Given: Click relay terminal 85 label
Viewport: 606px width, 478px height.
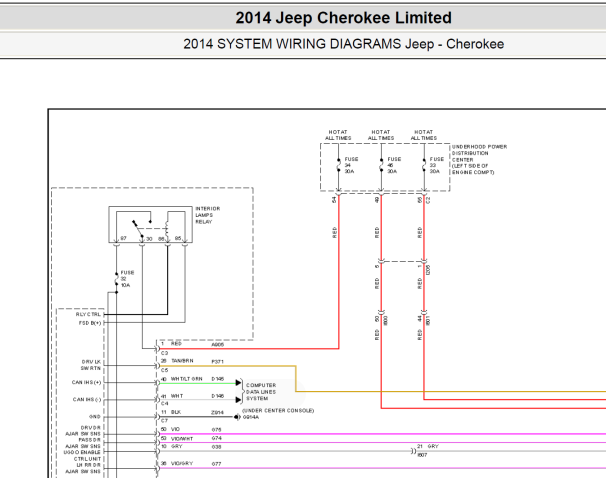Looking at the screenshot, I should coord(178,238).
